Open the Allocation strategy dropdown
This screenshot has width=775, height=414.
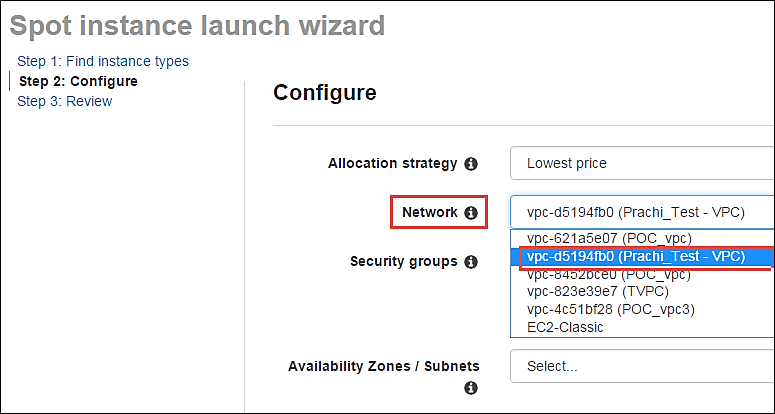[641, 163]
